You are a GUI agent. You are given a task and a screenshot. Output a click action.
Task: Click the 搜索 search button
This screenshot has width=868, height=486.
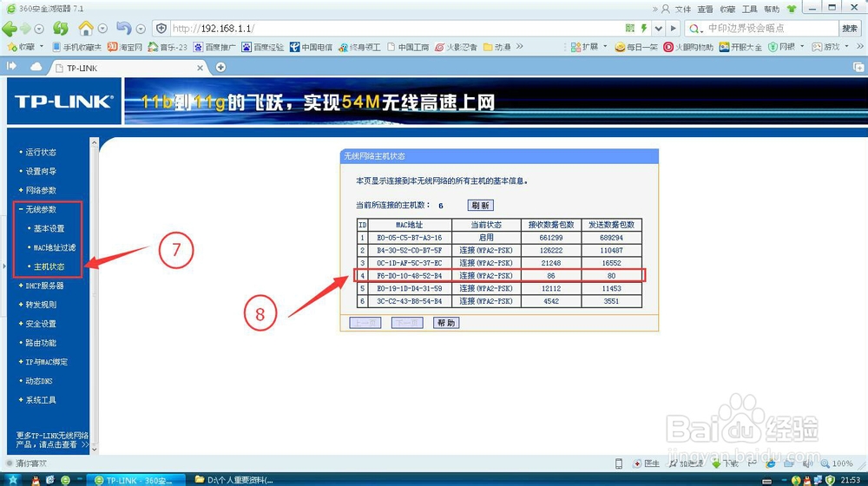pos(849,29)
